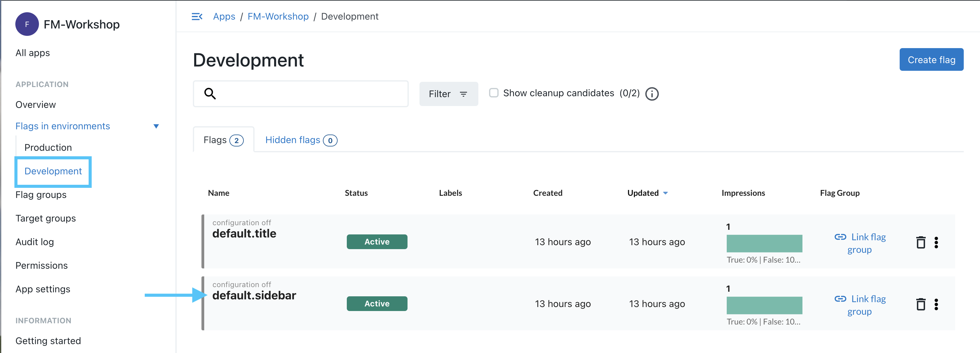Open the Link flag group icon for default.title
The image size is (980, 353).
[x=840, y=237]
